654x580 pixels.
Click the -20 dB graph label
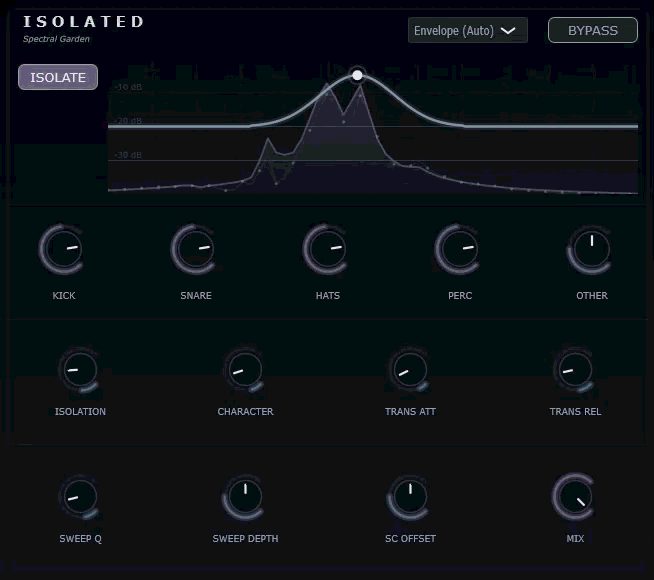tap(128, 121)
